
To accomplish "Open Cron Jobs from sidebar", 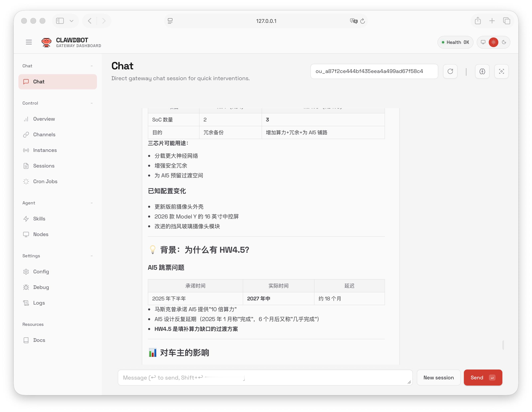I will [45, 182].
